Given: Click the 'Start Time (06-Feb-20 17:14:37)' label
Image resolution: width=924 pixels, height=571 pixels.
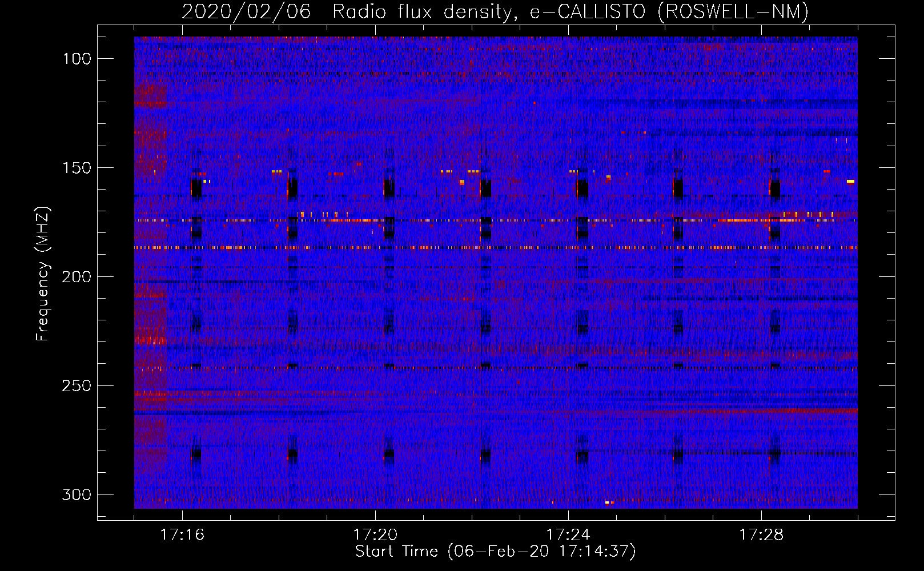Looking at the screenshot, I should point(495,552).
